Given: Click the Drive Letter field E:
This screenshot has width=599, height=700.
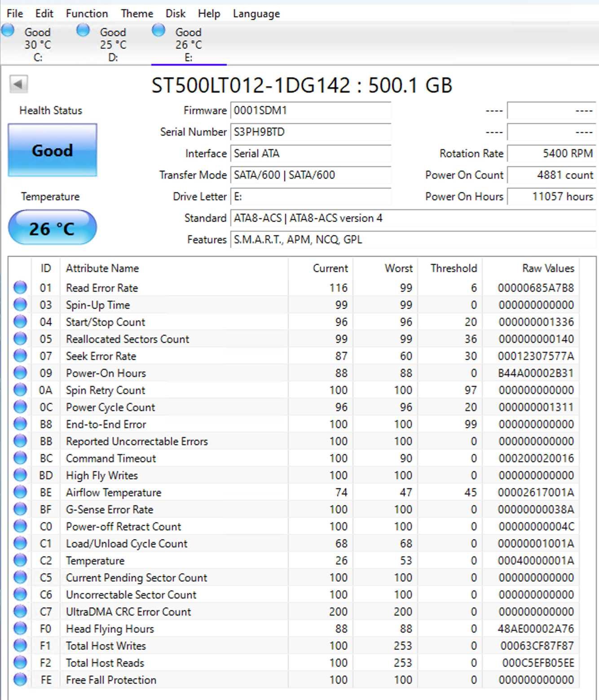Looking at the screenshot, I should (310, 197).
